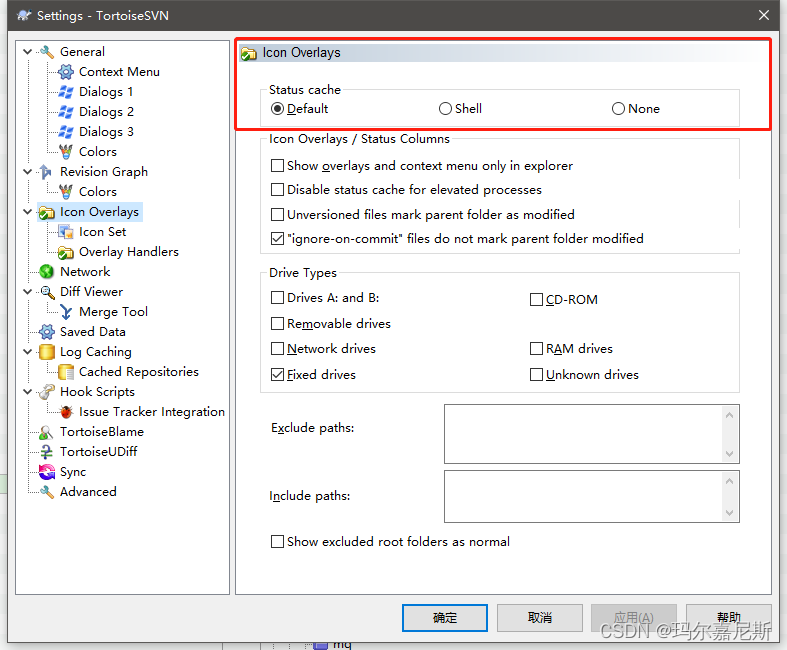Check Unversioned files mark parent folder as modified
787x650 pixels.
(x=277, y=215)
